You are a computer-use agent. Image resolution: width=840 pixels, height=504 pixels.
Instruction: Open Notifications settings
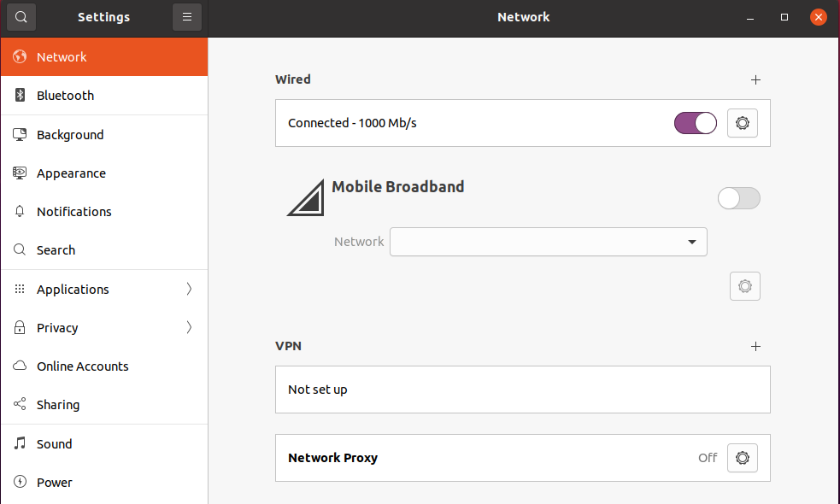tap(104, 212)
